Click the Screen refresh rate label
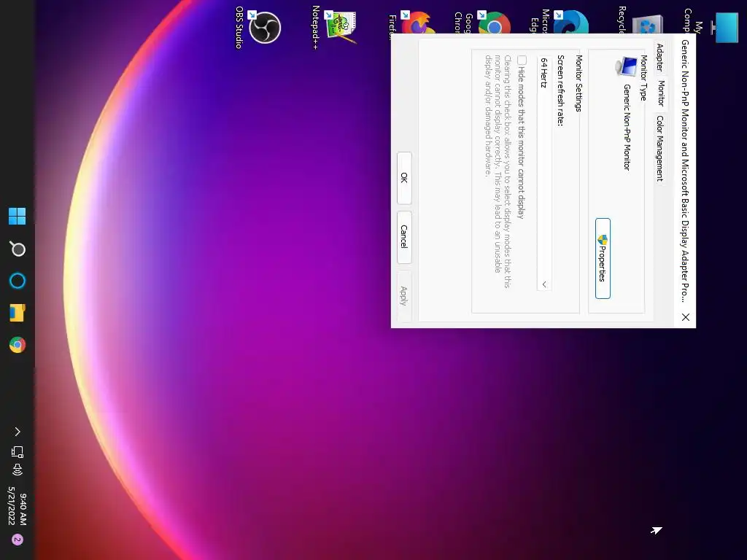The width and height of the screenshot is (747, 560). pyautogui.click(x=561, y=90)
